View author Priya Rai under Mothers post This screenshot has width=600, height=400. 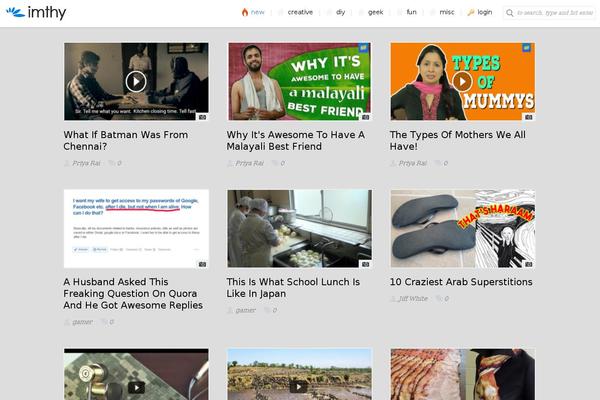coord(412,163)
